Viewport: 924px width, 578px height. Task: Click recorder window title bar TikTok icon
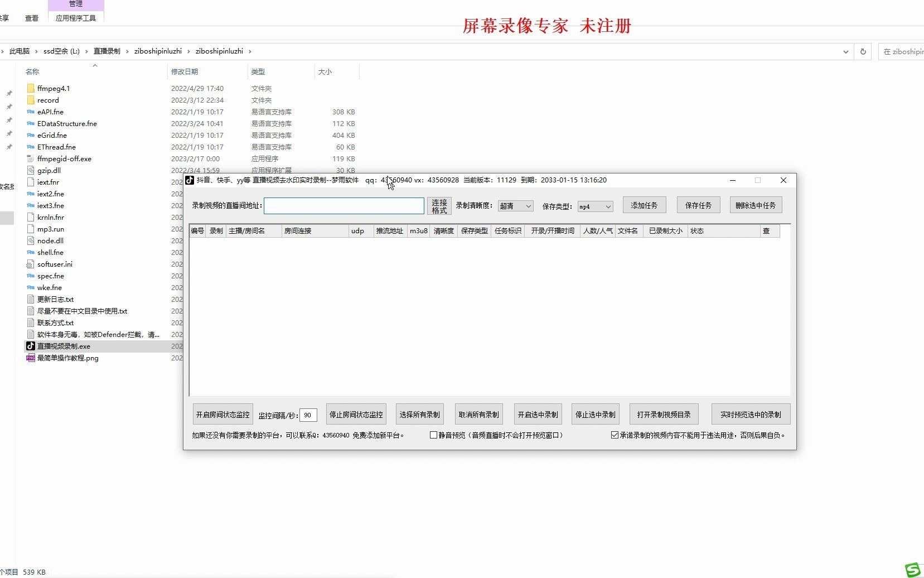pos(189,180)
